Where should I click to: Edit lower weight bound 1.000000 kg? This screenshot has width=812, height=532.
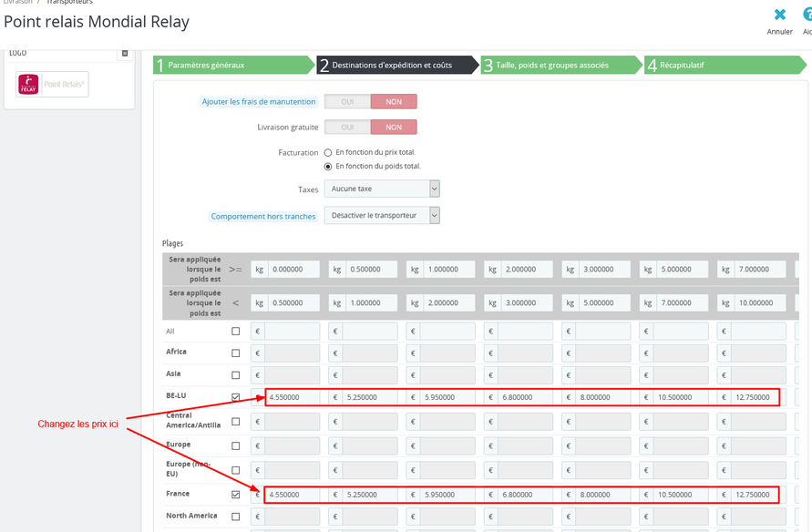click(x=449, y=270)
